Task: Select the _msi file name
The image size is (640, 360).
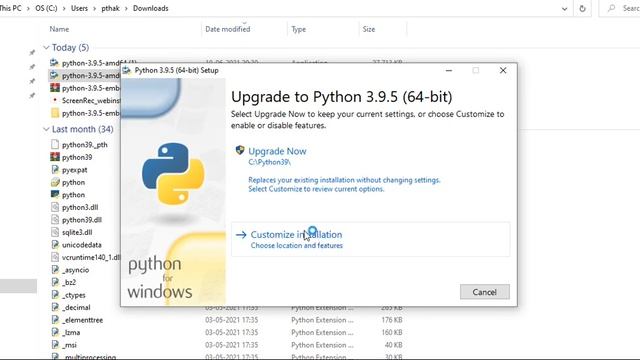Action: pyautogui.click(x=69, y=345)
